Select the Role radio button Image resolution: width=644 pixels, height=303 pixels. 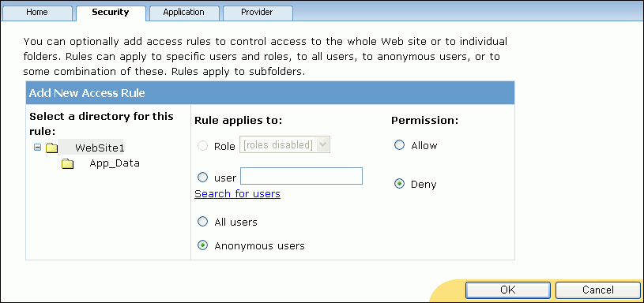pyautogui.click(x=202, y=146)
